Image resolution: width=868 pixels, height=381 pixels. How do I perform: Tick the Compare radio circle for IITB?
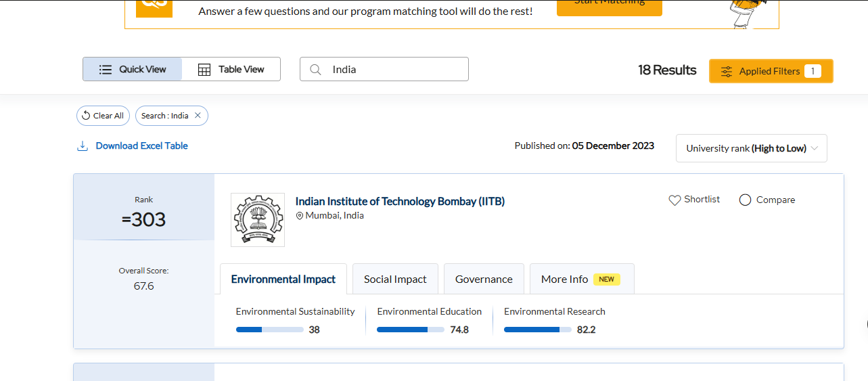(x=746, y=200)
